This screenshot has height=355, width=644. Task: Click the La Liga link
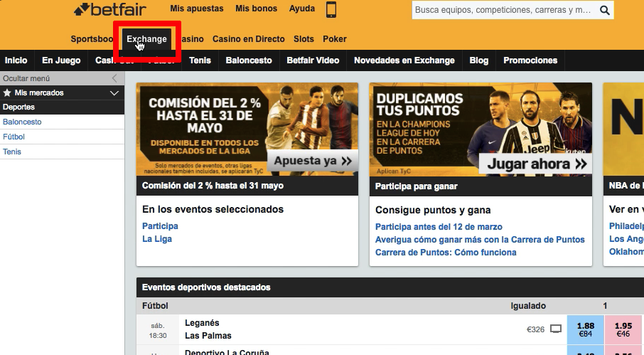(x=157, y=239)
